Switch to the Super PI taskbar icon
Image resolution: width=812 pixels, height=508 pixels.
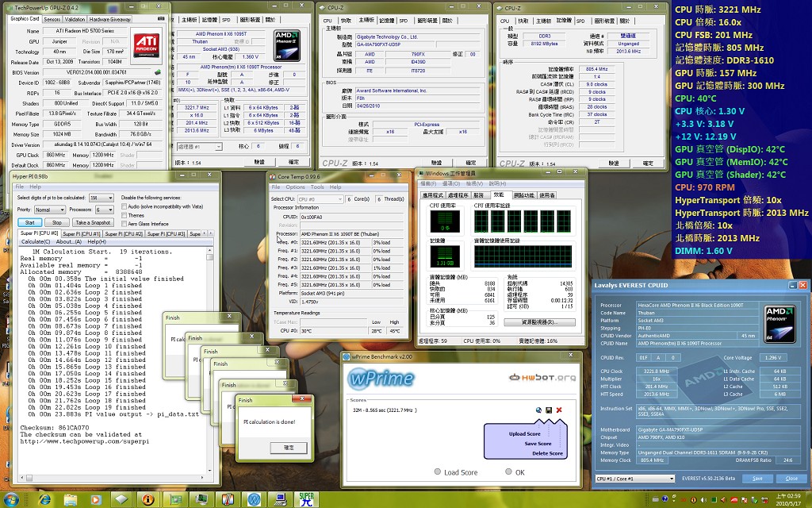(307, 499)
